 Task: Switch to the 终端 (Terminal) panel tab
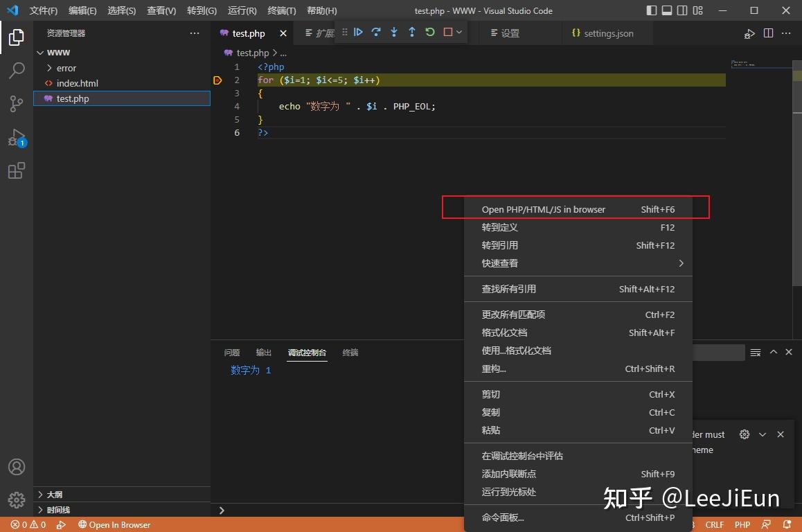coord(350,353)
